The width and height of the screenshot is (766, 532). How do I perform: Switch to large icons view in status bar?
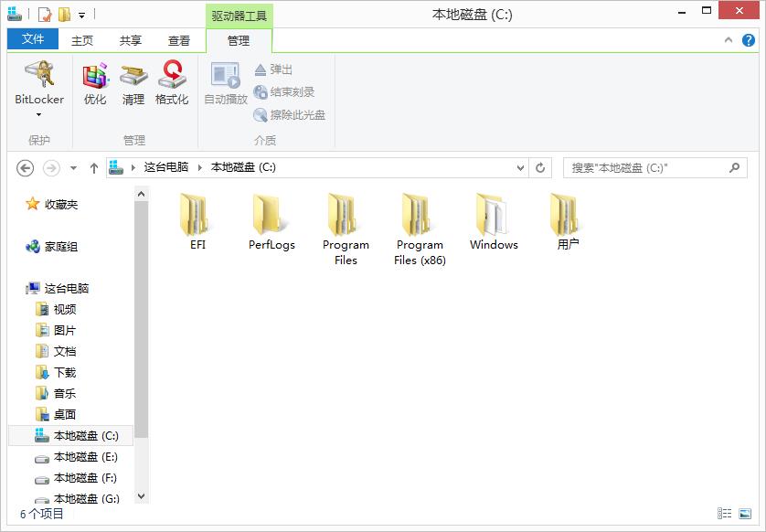(745, 514)
